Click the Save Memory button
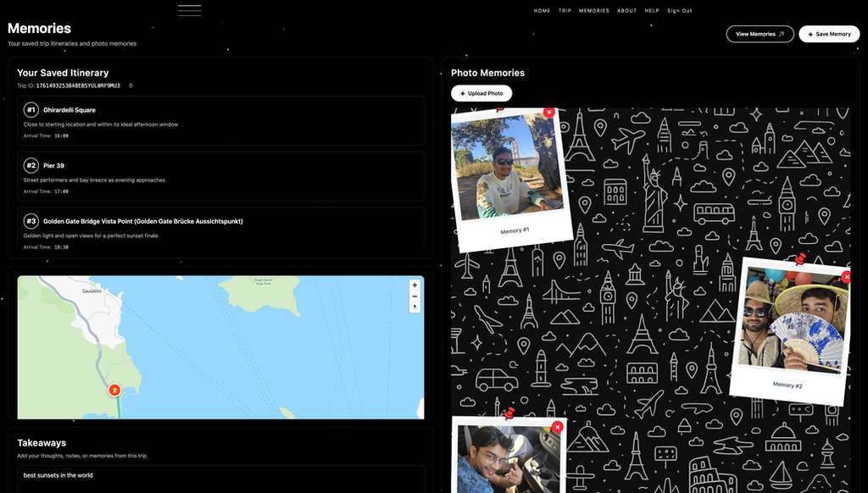 (x=829, y=34)
